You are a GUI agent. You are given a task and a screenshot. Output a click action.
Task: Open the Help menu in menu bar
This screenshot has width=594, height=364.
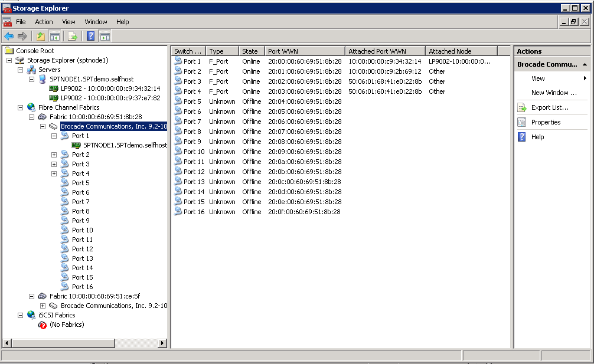pos(122,22)
